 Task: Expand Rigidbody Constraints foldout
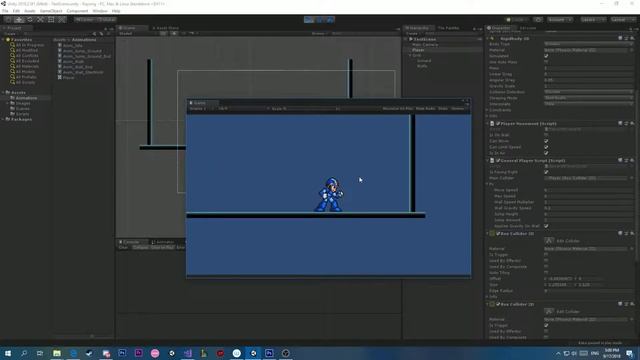pyautogui.click(x=487, y=110)
